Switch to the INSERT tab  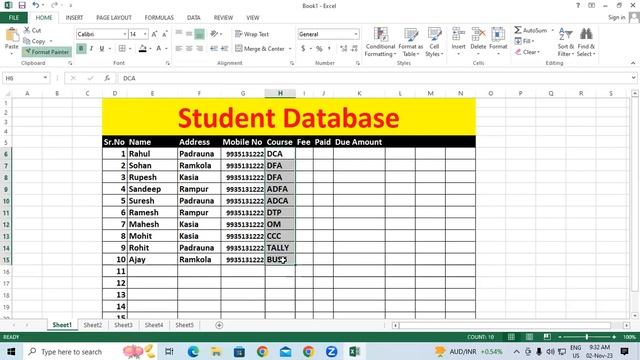click(x=74, y=18)
